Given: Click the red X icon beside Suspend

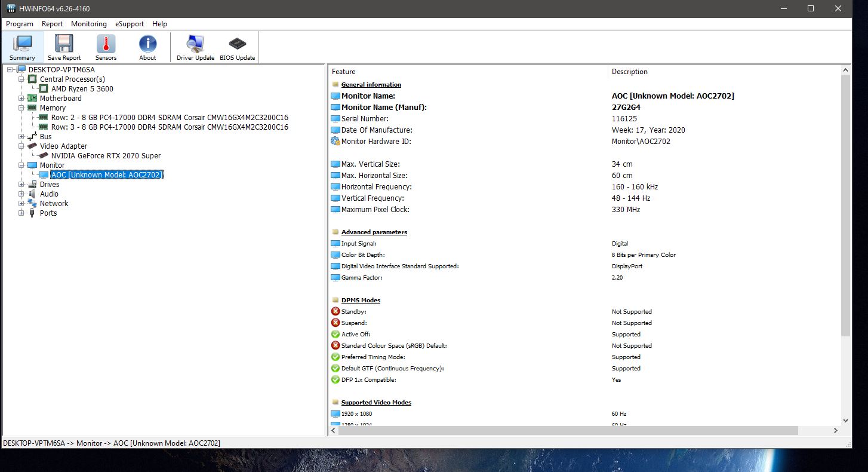Looking at the screenshot, I should 335,323.
